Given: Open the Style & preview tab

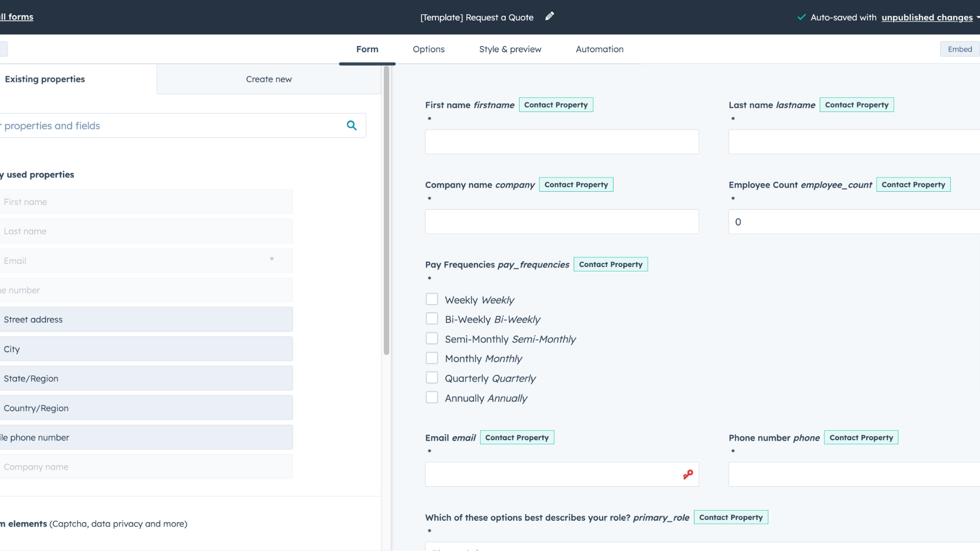Looking at the screenshot, I should coord(510,49).
